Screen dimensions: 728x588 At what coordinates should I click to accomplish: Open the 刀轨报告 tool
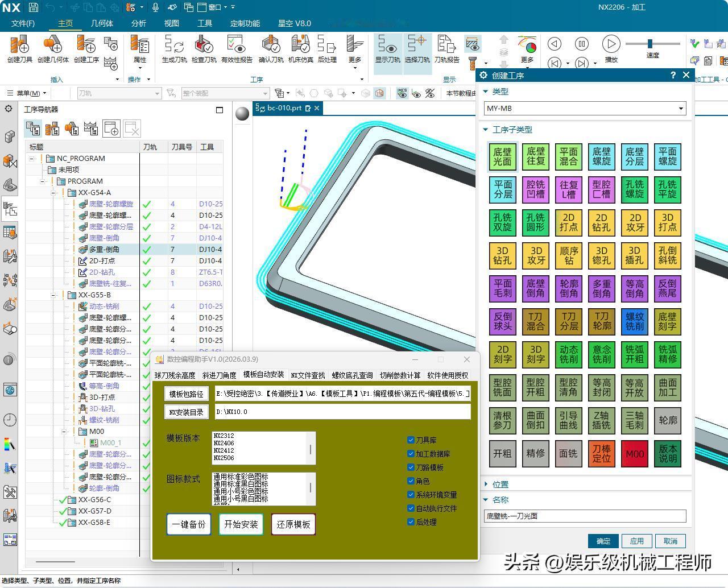446,48
